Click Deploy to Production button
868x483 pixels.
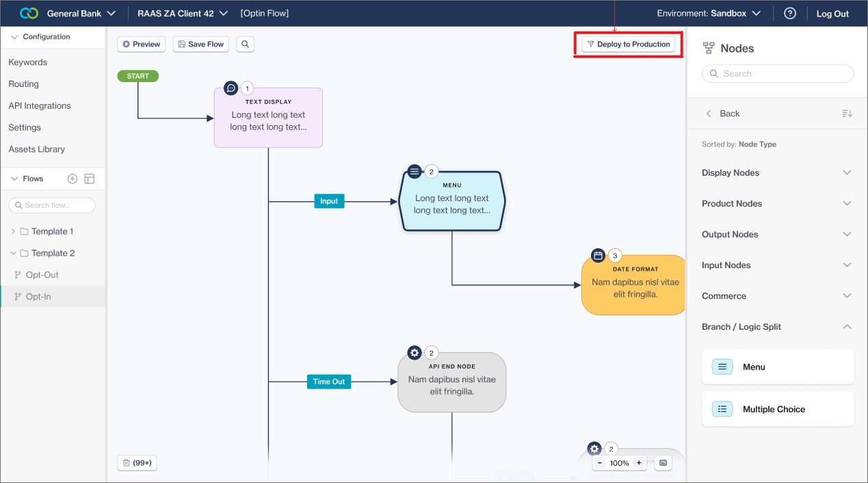click(628, 44)
